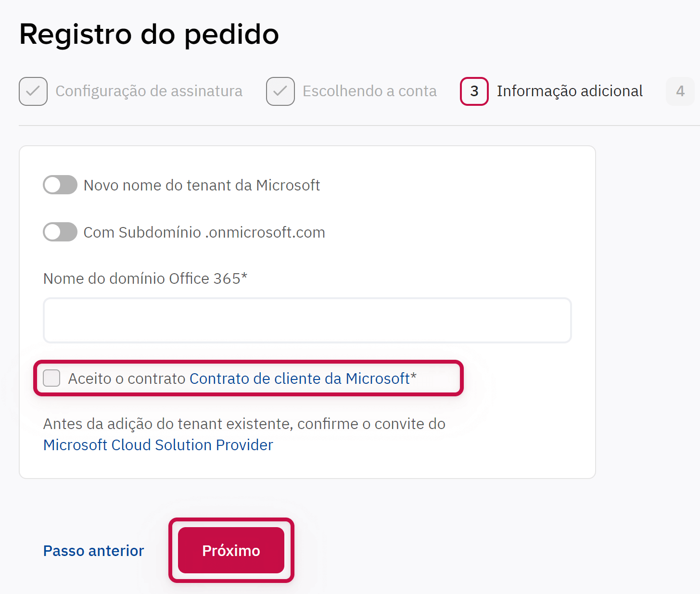This screenshot has width=700, height=594.
Task: Click the Nome do domínio Office 365 label
Action: pyautogui.click(x=145, y=279)
